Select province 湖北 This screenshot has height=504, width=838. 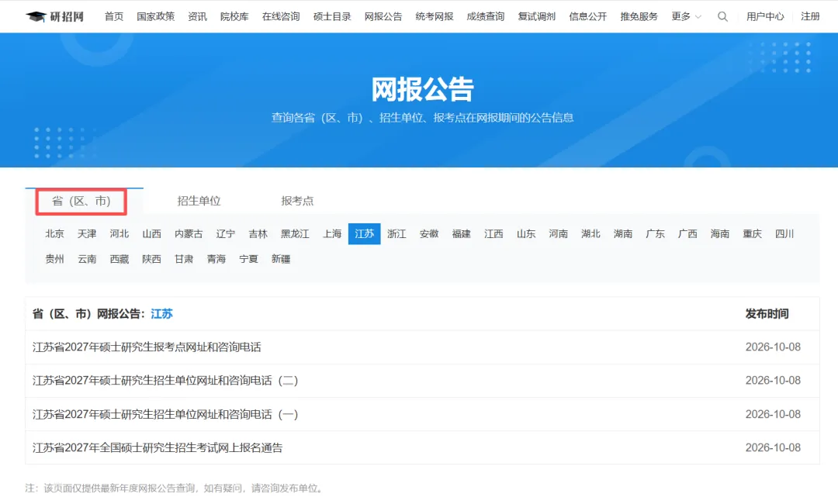(x=590, y=234)
